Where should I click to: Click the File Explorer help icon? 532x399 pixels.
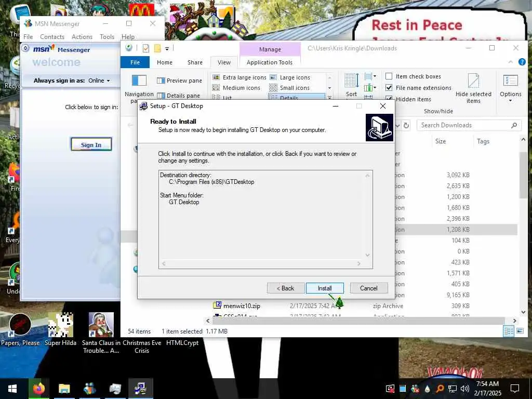[522, 62]
